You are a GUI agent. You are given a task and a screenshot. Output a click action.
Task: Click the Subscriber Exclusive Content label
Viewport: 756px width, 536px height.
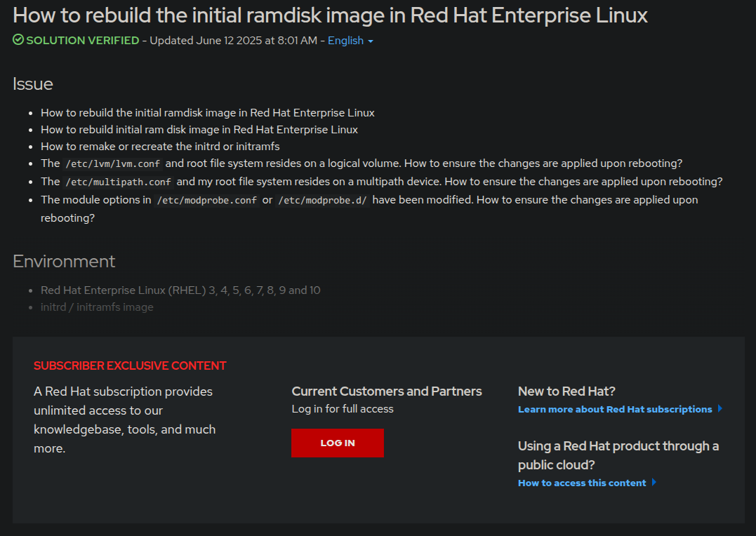coord(130,366)
